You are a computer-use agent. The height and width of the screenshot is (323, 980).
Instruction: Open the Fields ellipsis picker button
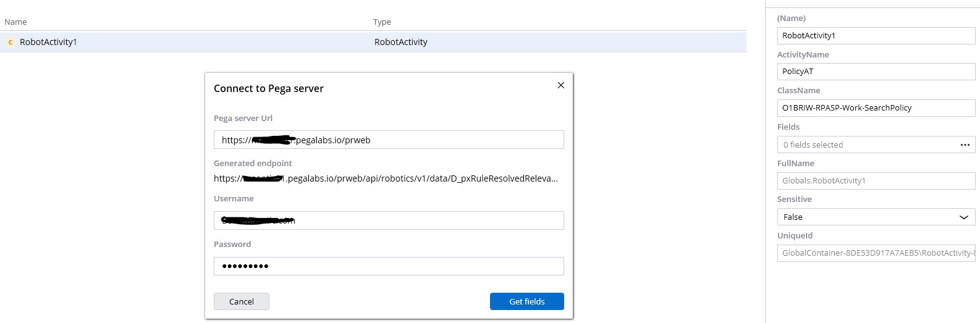coord(965,145)
